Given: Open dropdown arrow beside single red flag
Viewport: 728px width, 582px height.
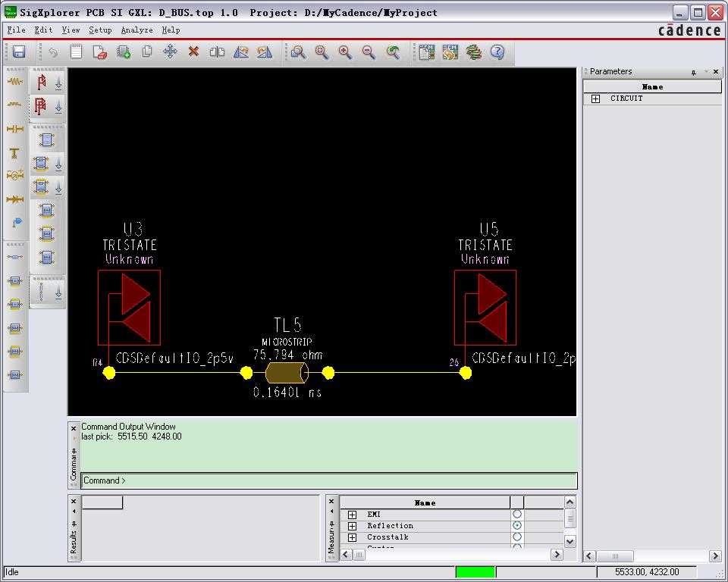Looking at the screenshot, I should point(58,84).
